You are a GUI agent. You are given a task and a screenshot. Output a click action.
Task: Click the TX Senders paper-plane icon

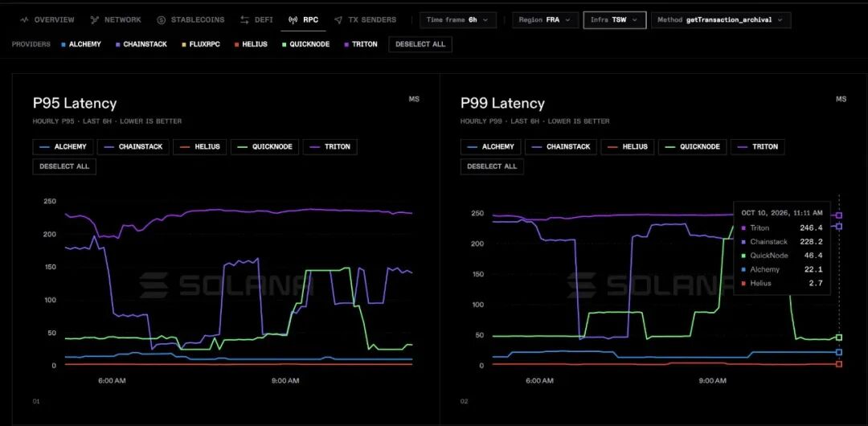[338, 20]
